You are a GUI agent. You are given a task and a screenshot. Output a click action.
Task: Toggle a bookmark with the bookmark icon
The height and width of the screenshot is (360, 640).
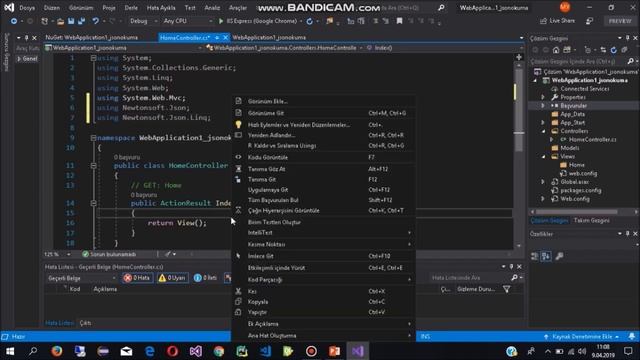tap(399, 21)
